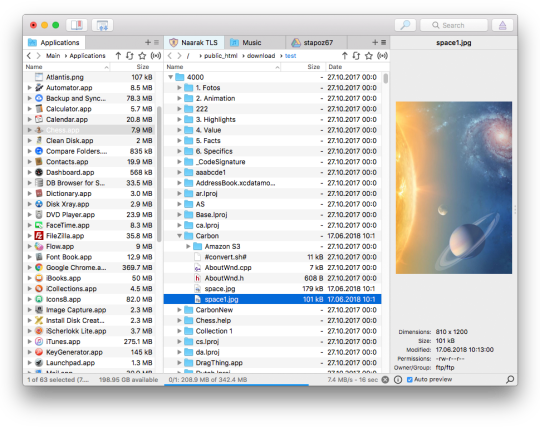Screen dimensions: 540x427
Task: Click the magnifier quick-find toolbar icon
Action: 405,25
